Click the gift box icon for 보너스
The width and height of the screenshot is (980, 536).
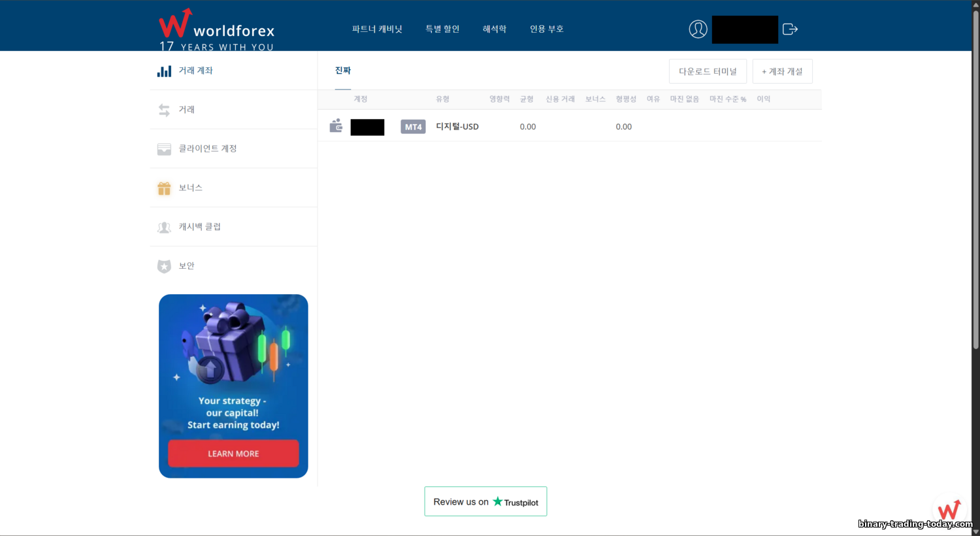[164, 188]
